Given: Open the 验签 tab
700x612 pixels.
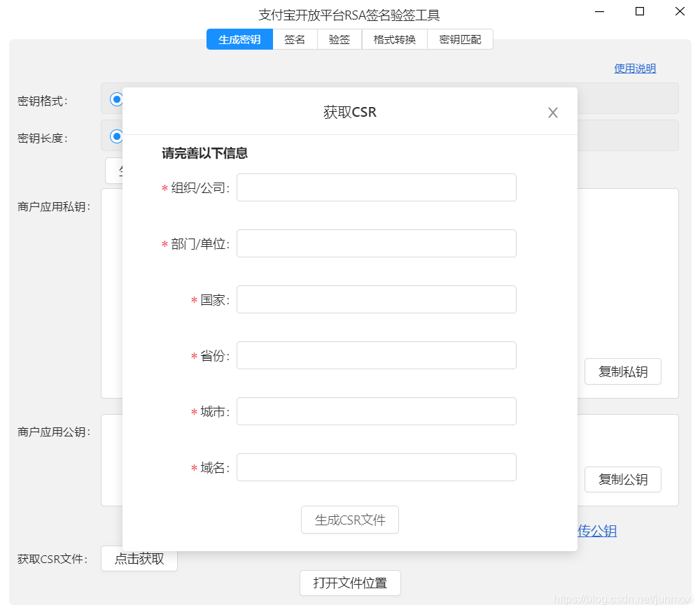Looking at the screenshot, I should coord(339,40).
